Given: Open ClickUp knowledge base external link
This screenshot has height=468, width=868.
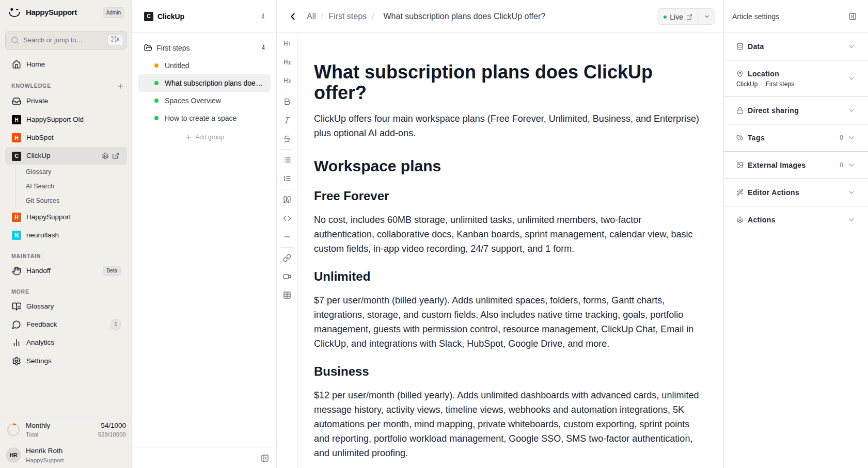Looking at the screenshot, I should (116, 156).
